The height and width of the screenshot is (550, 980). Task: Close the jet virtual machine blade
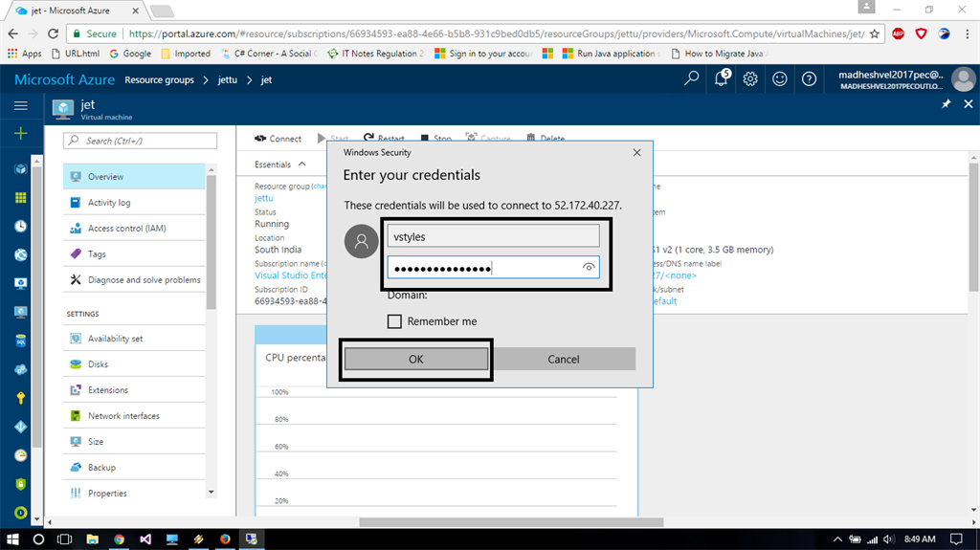coord(969,103)
